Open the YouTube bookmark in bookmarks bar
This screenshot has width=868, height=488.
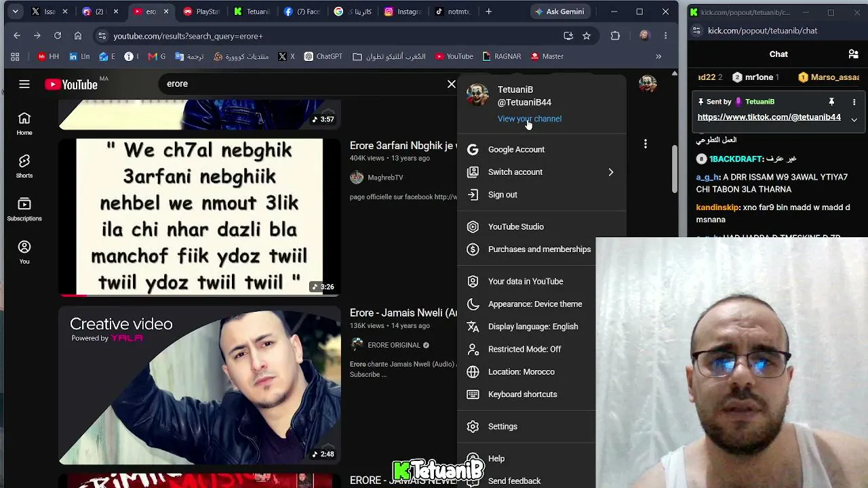[454, 56]
